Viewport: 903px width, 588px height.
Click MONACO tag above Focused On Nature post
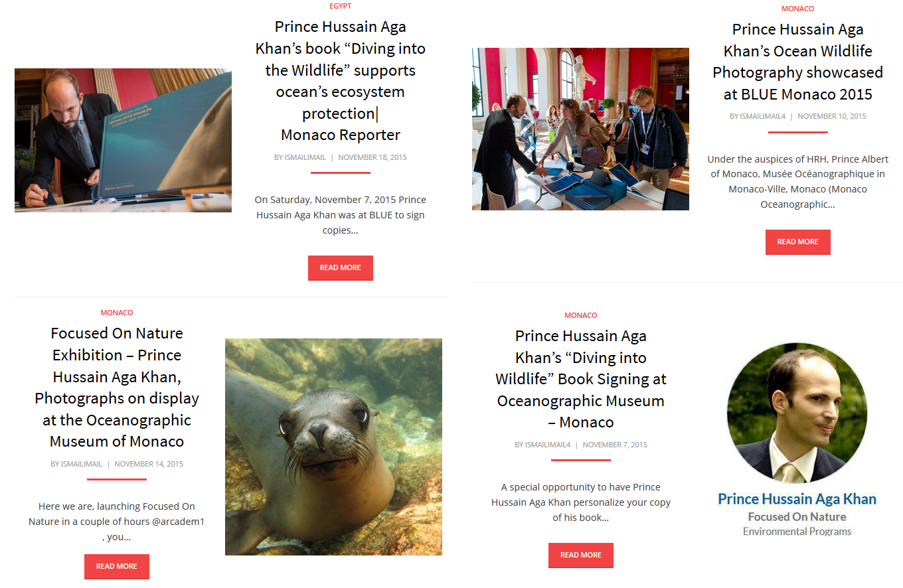tap(116, 313)
